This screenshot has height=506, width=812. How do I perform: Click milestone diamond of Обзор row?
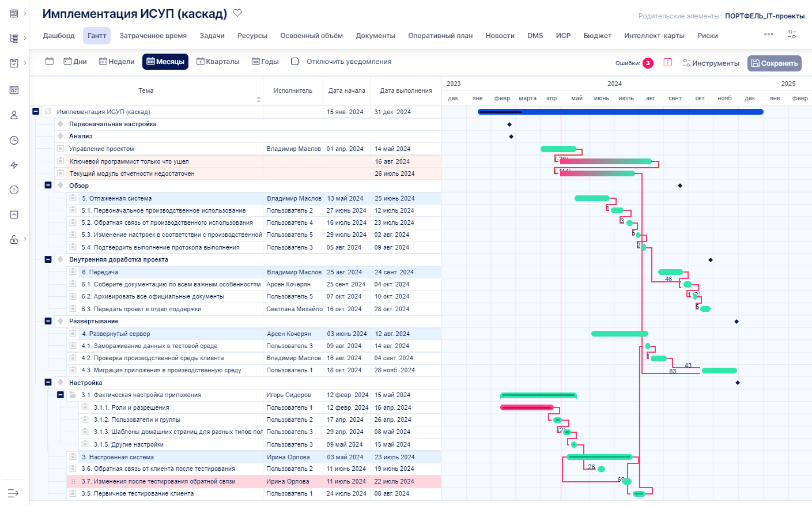61,186
